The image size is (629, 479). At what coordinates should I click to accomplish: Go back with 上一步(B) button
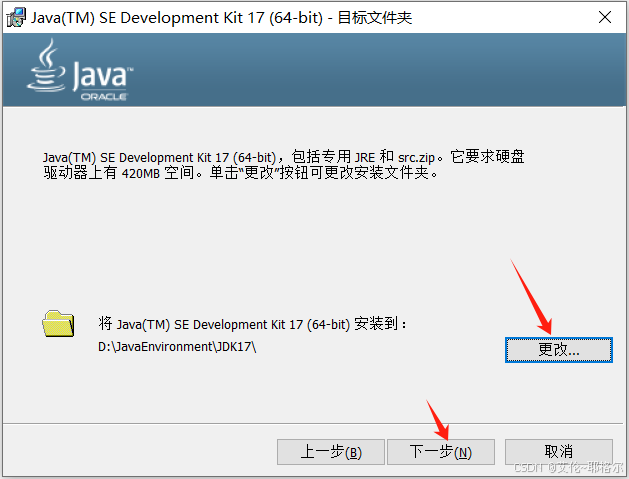pos(331,452)
